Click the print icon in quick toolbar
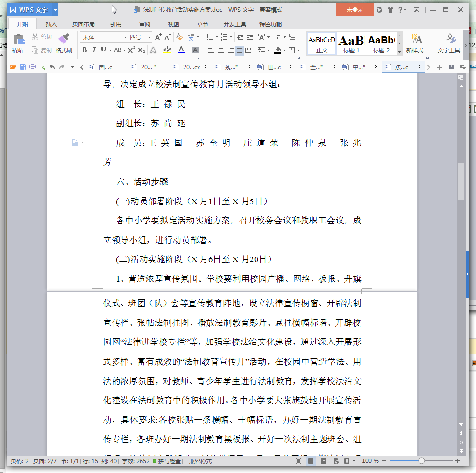The width and height of the screenshot is (476, 473). tap(33, 67)
